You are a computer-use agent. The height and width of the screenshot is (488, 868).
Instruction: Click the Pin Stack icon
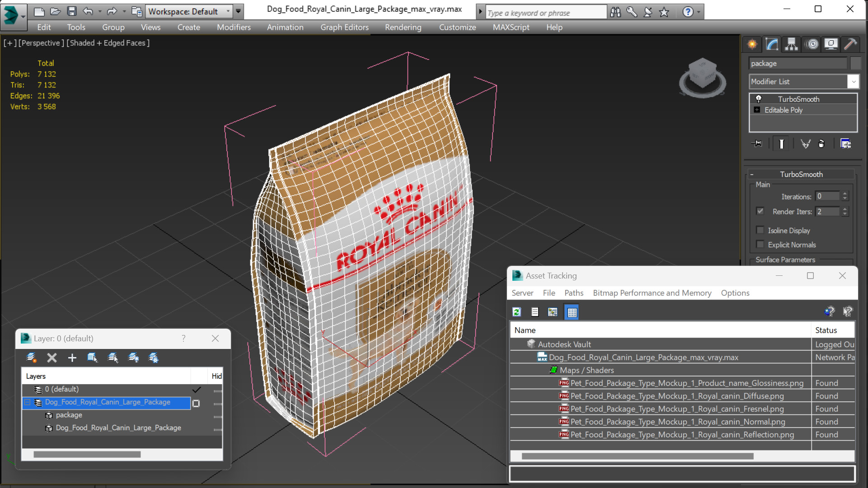click(756, 144)
